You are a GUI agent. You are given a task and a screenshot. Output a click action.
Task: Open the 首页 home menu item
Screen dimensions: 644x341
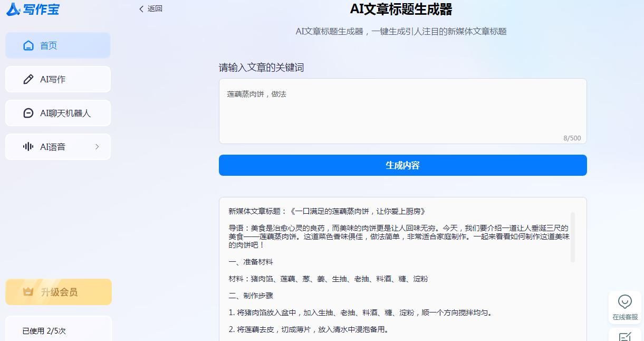click(x=58, y=46)
